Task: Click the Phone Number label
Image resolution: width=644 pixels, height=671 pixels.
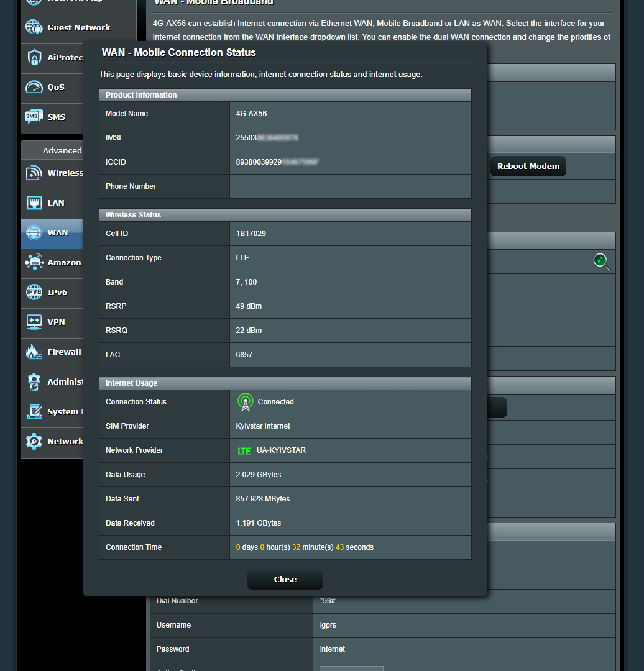Action: click(131, 186)
